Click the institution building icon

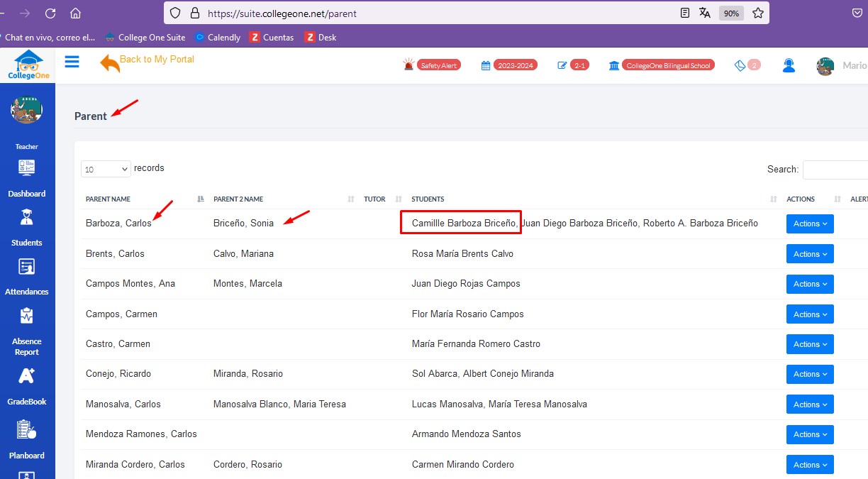coord(614,65)
